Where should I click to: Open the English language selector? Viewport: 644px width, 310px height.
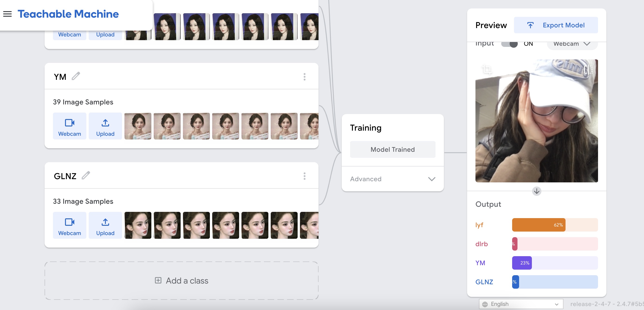(x=521, y=304)
